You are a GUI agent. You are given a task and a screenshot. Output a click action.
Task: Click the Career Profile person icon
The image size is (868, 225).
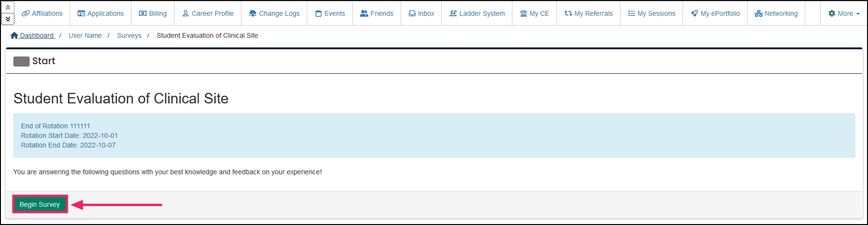(x=185, y=13)
